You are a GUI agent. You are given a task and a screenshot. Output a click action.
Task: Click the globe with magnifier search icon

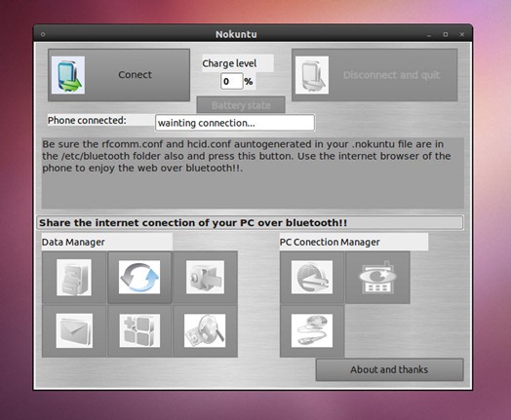[206, 330]
